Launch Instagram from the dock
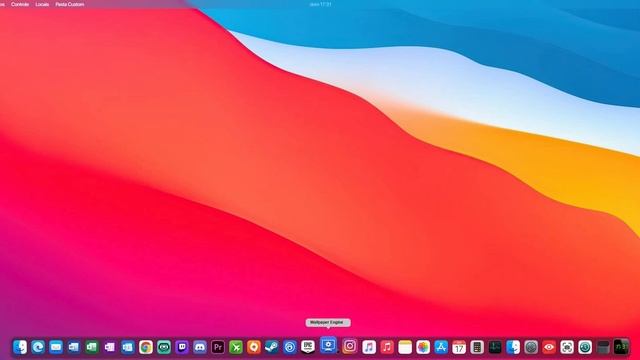640x360 pixels. pyautogui.click(x=350, y=346)
